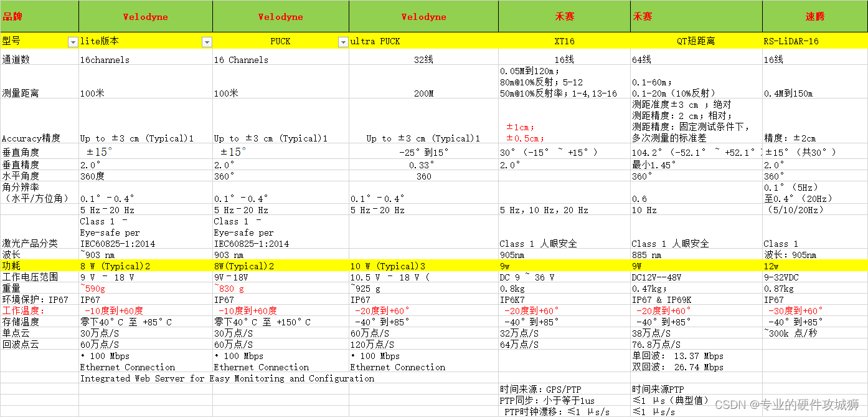868x417 pixels.
Task: Click the ±15°（共30°）cell
Action: coord(814,151)
